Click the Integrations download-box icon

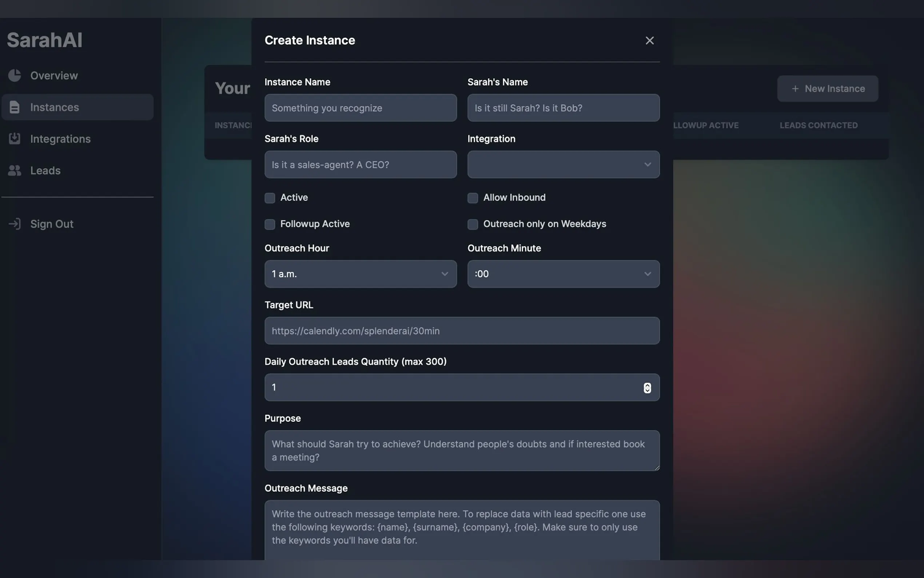tap(15, 138)
